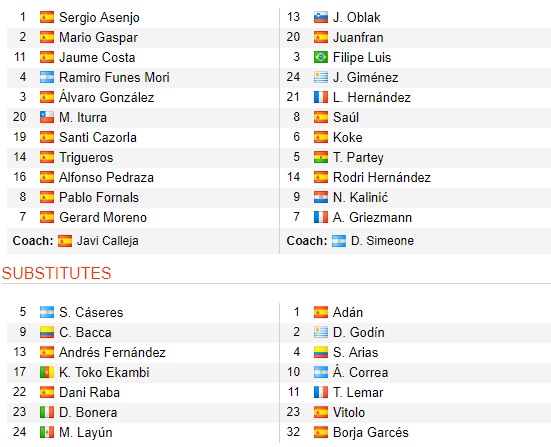The height and width of the screenshot is (447, 551).
Task: Open Santi Cazorla's player page
Action: tap(98, 137)
